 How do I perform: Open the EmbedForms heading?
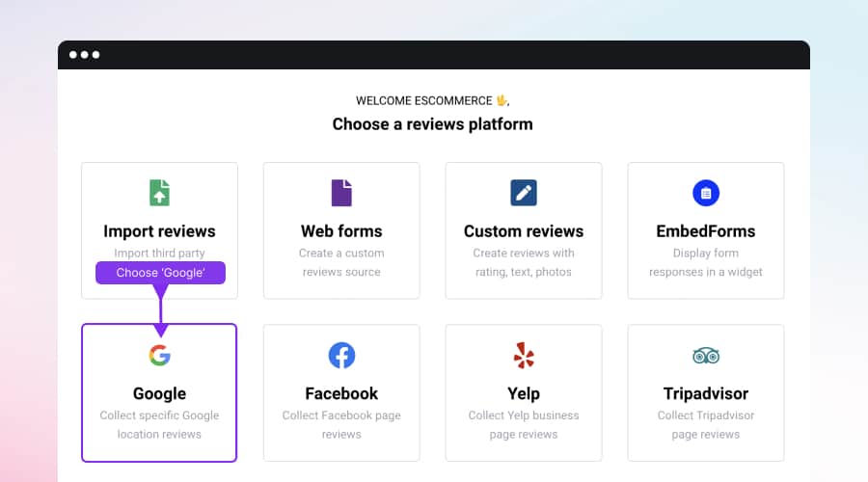706,231
